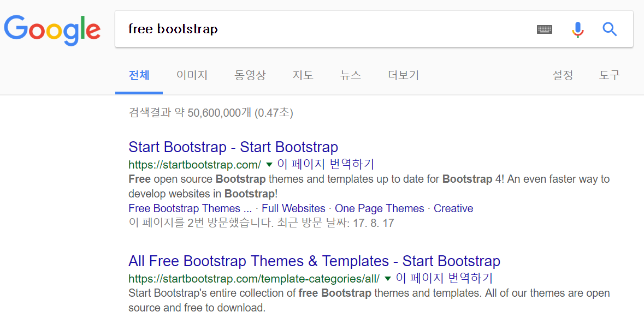This screenshot has width=644, height=318.
Task: Open 'Free Bootstrap Themes ...' sitelink
Action: coord(190,208)
